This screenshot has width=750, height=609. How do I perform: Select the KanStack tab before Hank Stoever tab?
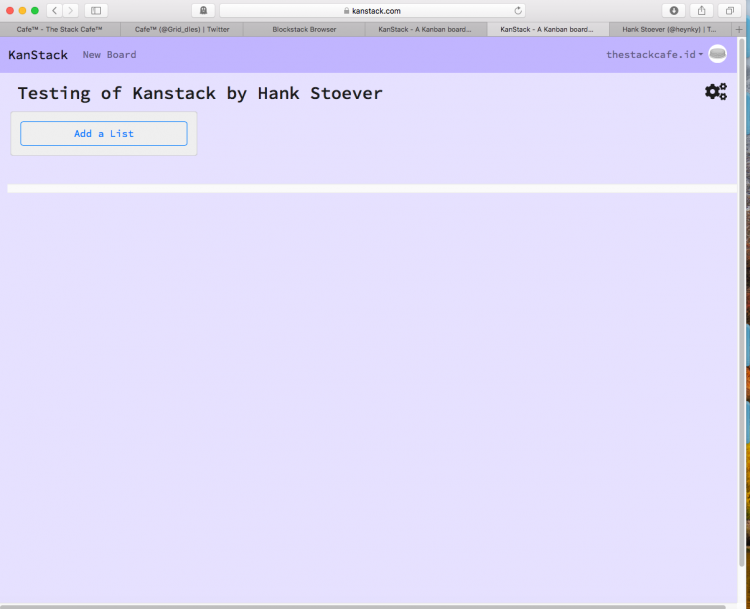548,29
